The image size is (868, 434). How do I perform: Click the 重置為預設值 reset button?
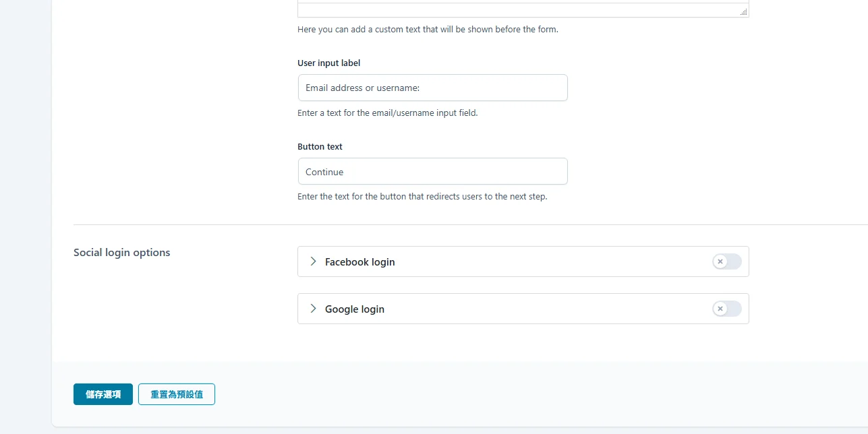tap(177, 394)
